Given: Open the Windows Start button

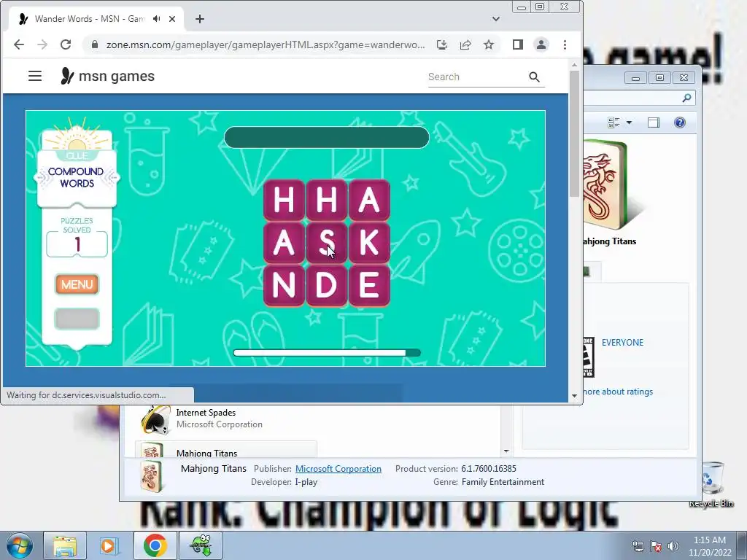Looking at the screenshot, I should coord(20,545).
